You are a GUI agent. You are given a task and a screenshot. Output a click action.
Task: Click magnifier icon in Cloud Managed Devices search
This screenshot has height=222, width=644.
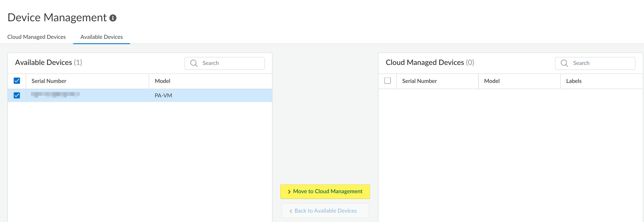pyautogui.click(x=564, y=63)
